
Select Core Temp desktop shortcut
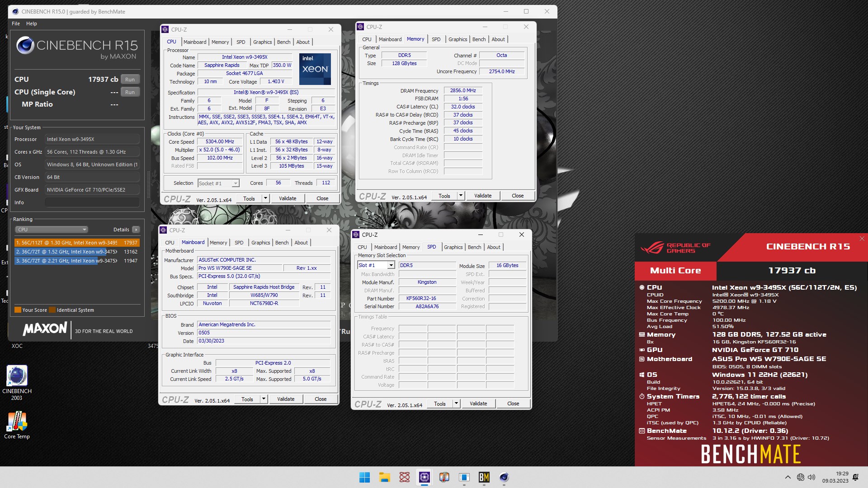click(17, 425)
